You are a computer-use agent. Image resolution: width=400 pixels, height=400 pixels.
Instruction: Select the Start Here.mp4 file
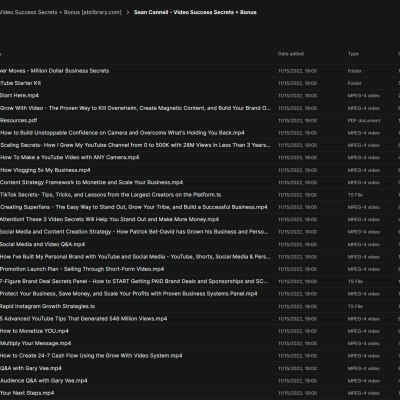19,95
